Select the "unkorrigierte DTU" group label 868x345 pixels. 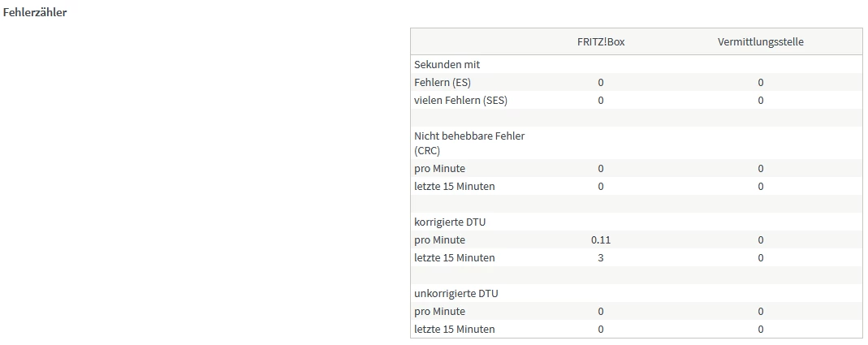pos(456,293)
